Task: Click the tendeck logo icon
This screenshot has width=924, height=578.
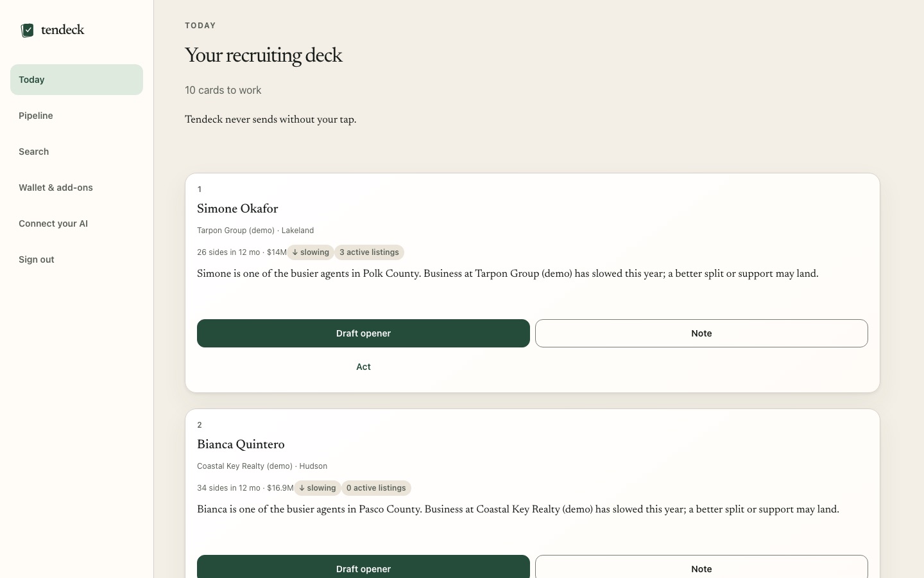Action: 27,30
